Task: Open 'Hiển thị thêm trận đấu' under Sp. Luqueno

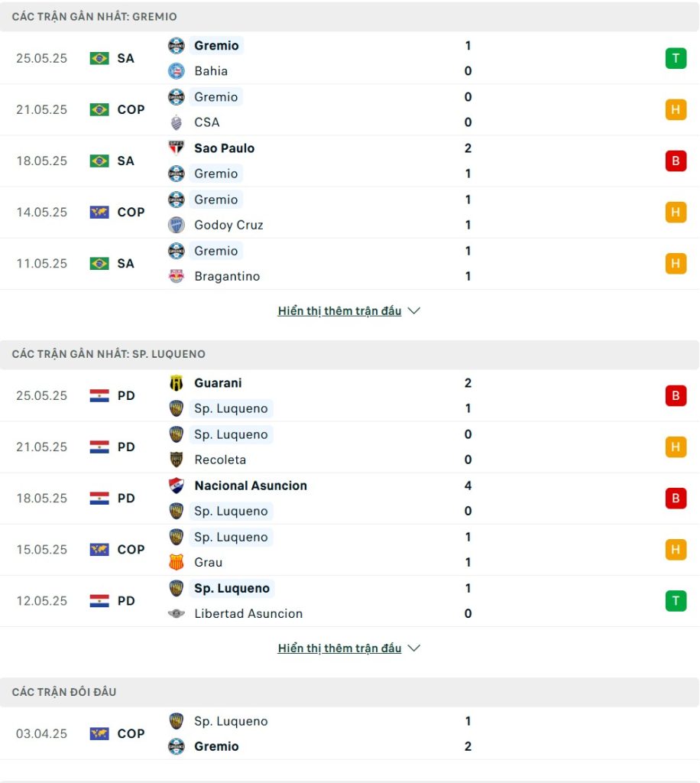Action: 339,648
